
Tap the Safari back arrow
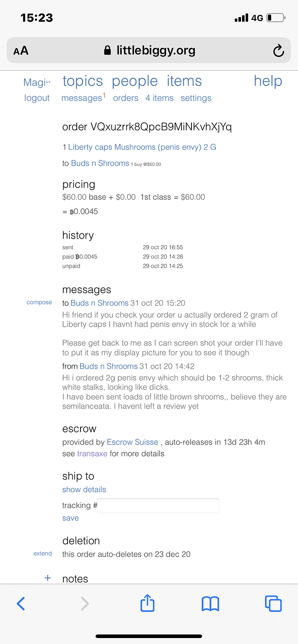coord(21,603)
